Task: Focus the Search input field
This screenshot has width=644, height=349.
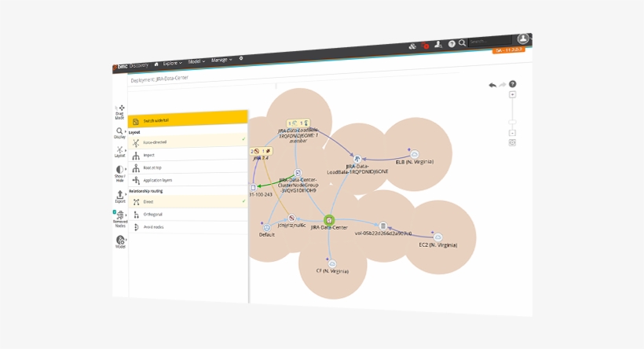Action: (x=489, y=41)
